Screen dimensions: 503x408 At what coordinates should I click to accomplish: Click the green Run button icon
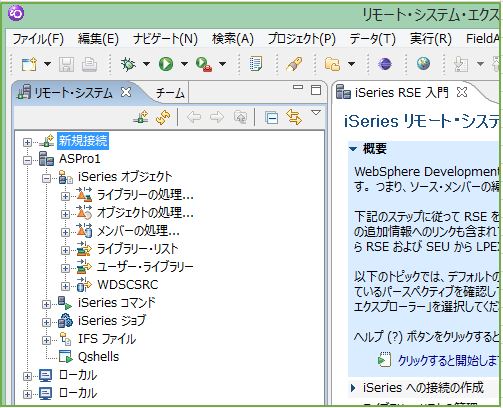point(166,64)
